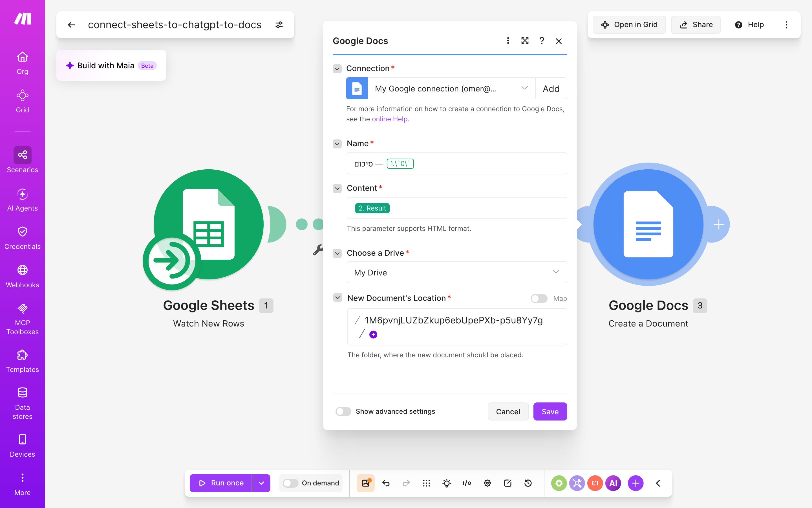This screenshot has height=508, width=812.
Task: Click into the Content input field
Action: pos(457,208)
